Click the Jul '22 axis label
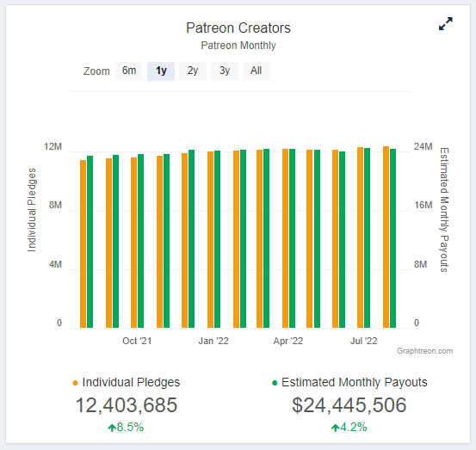 click(x=364, y=341)
